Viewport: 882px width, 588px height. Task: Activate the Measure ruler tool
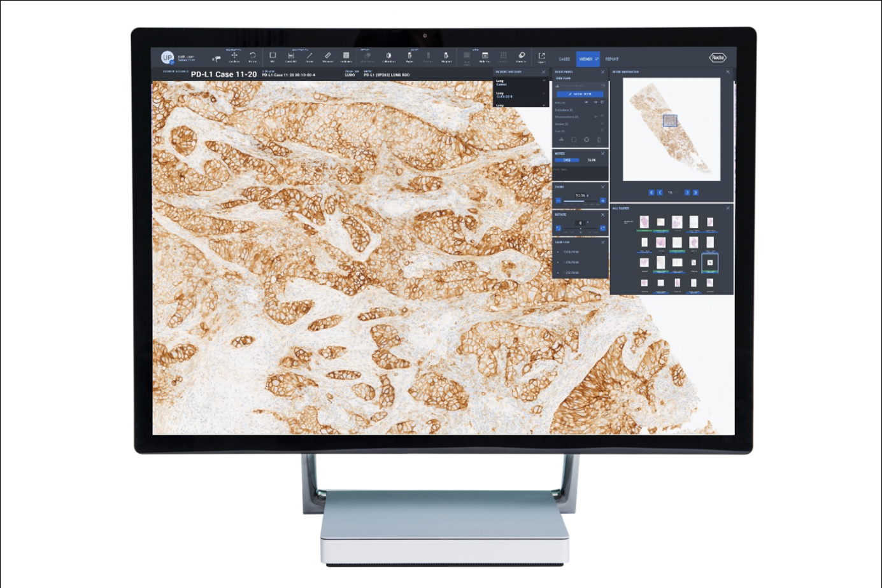coord(327,57)
